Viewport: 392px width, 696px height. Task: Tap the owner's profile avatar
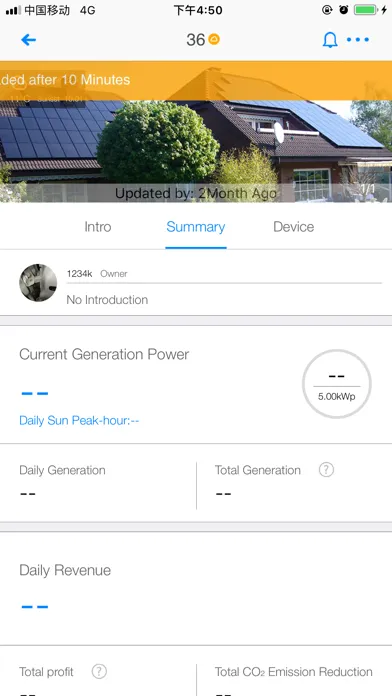click(38, 283)
